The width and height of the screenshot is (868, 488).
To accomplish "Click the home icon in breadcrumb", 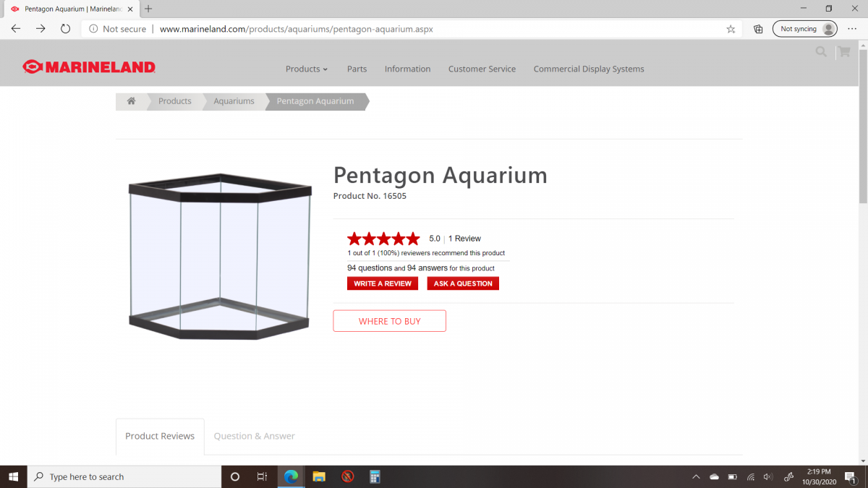I will tap(131, 101).
